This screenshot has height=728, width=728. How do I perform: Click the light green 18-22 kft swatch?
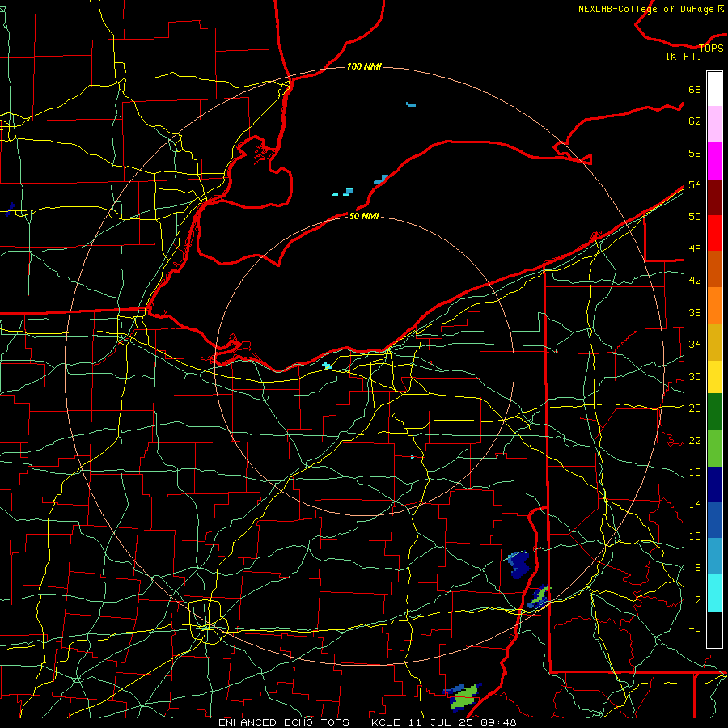[x=714, y=448]
